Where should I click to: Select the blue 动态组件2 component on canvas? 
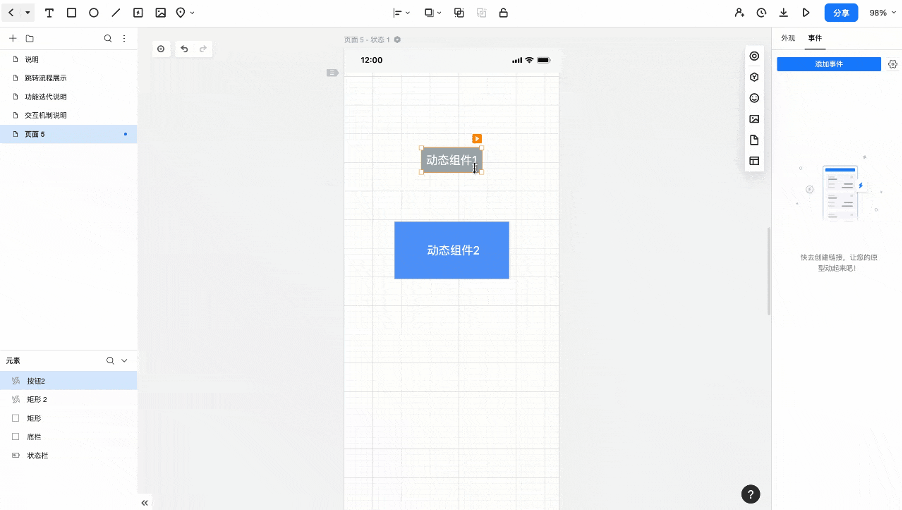coord(451,250)
